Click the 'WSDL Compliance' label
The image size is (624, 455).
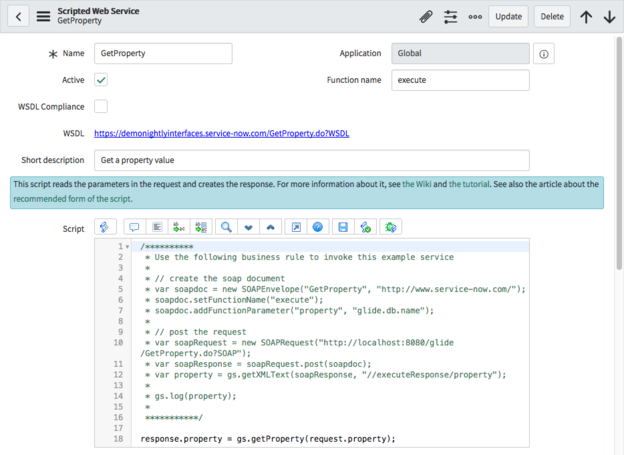point(51,107)
